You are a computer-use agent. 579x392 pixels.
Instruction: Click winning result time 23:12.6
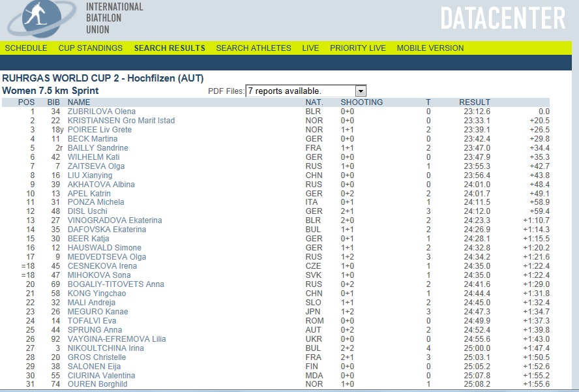pyautogui.click(x=477, y=112)
